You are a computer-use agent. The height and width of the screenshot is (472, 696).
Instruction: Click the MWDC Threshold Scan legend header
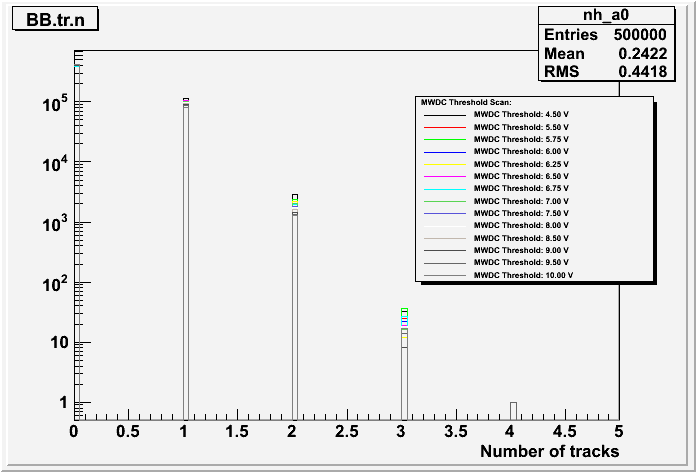pos(467,102)
